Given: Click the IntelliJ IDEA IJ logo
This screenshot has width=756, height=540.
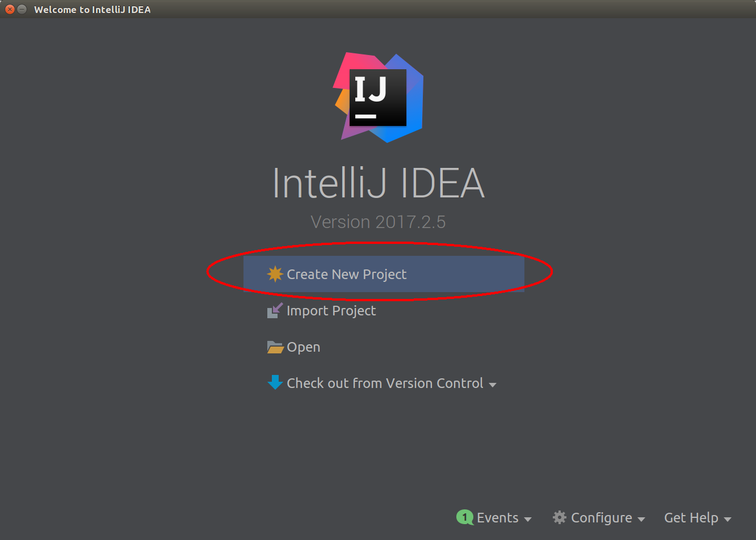Looking at the screenshot, I should click(x=378, y=98).
